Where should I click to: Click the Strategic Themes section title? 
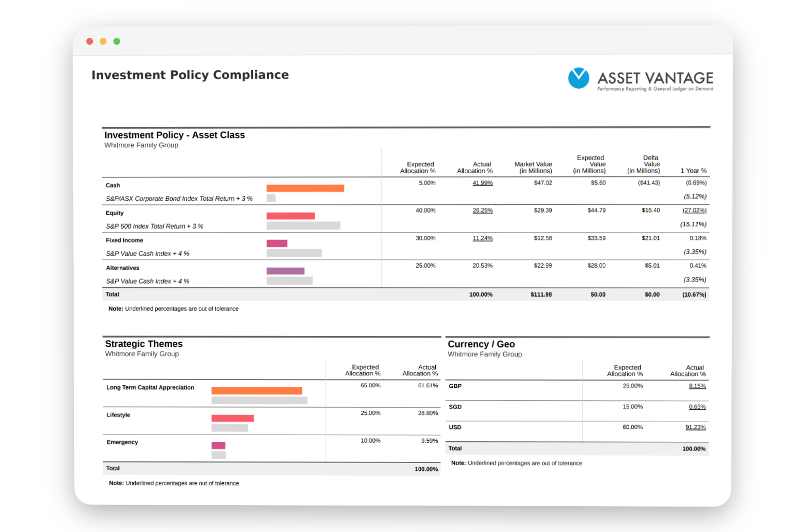tap(144, 344)
